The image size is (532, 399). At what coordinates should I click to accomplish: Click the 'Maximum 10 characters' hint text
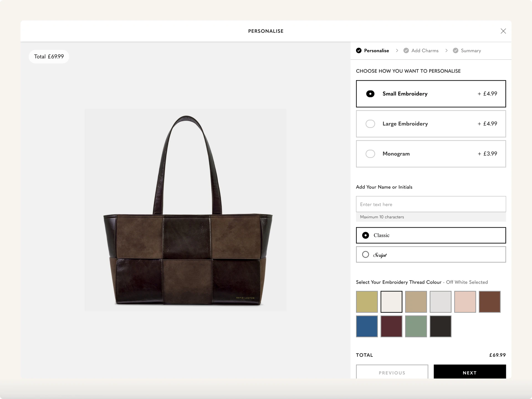coord(382,217)
